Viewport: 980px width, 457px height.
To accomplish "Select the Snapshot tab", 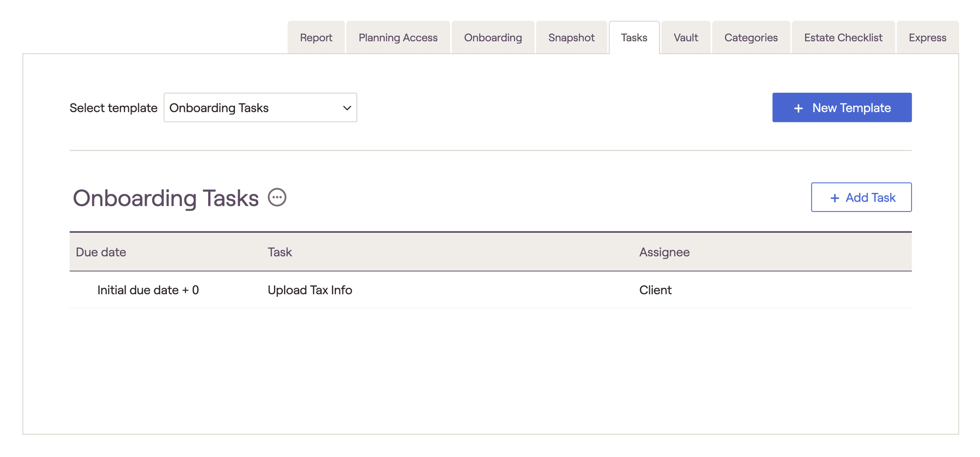I will (x=571, y=38).
